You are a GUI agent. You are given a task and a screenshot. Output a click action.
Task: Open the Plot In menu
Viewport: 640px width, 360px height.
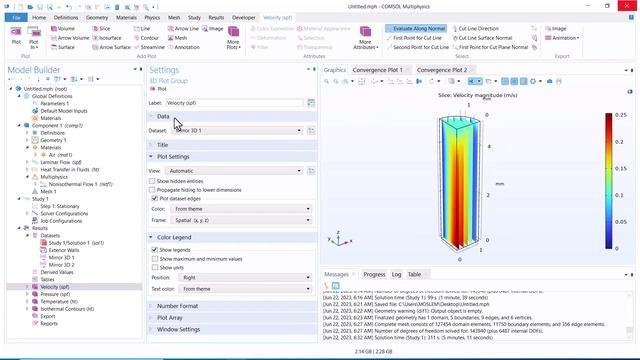(34, 38)
